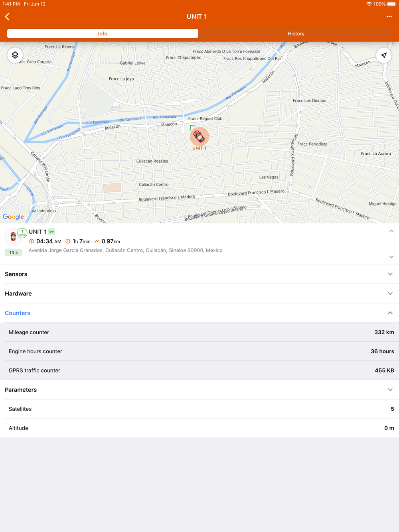The width and height of the screenshot is (399, 532).
Task: Tap the 1 km/h speed badge
Action: point(22,233)
